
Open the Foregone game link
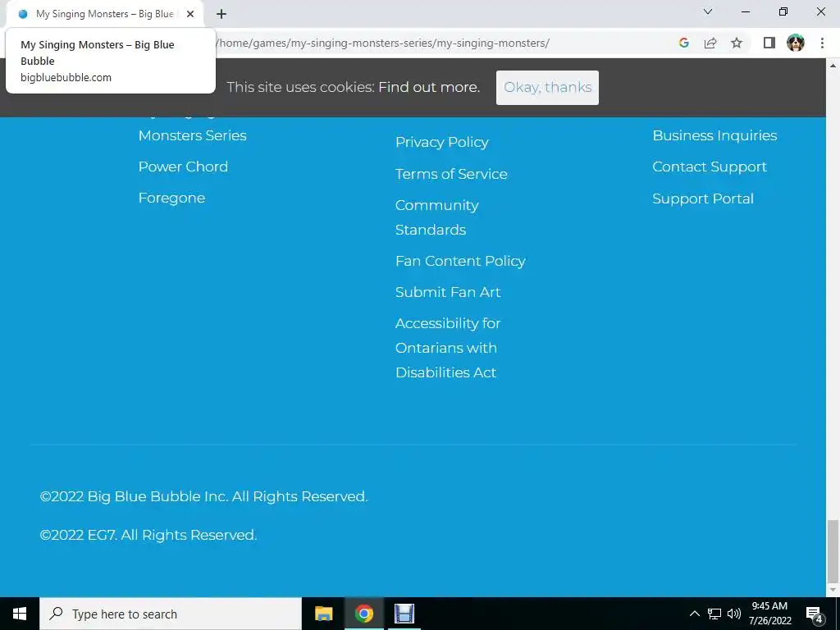pos(171,199)
